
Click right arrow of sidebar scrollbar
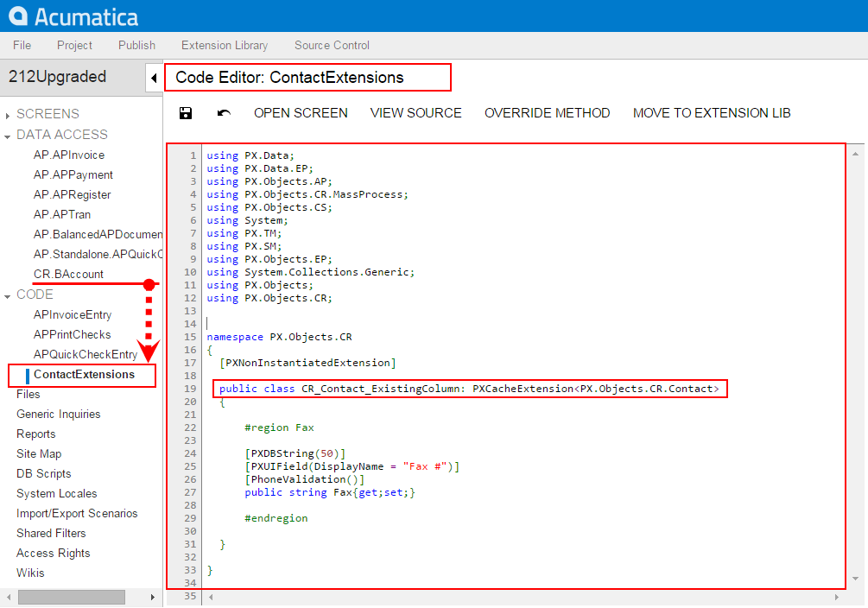click(x=155, y=597)
